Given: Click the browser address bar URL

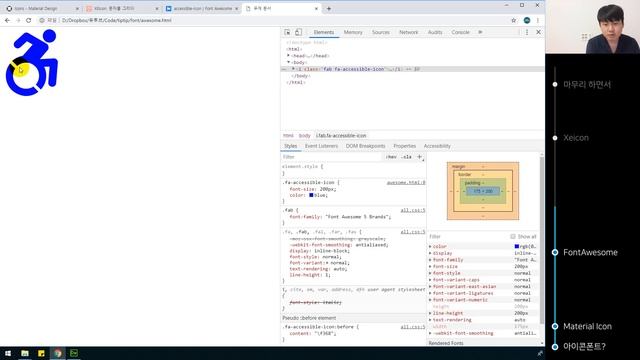Looking at the screenshot, I should pyautogui.click(x=117, y=20).
